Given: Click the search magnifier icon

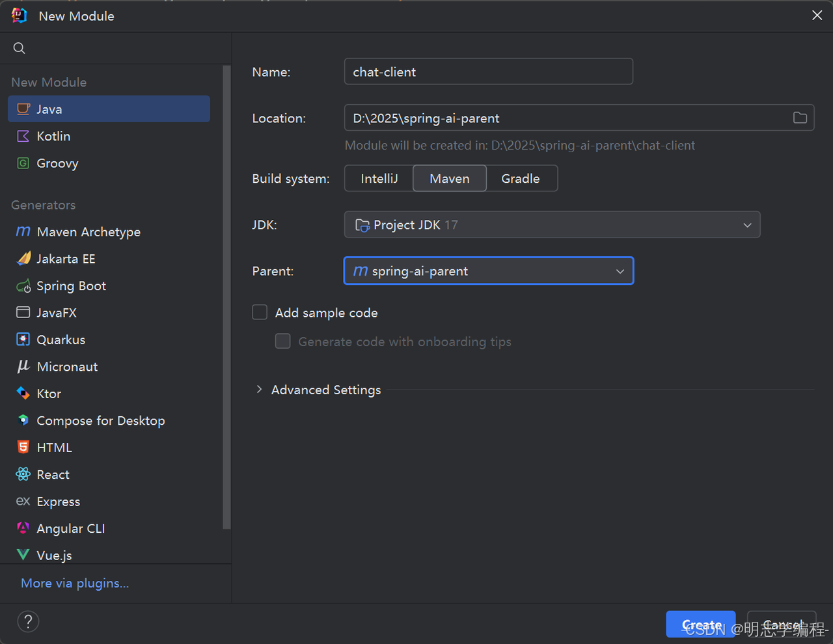Looking at the screenshot, I should coord(20,48).
